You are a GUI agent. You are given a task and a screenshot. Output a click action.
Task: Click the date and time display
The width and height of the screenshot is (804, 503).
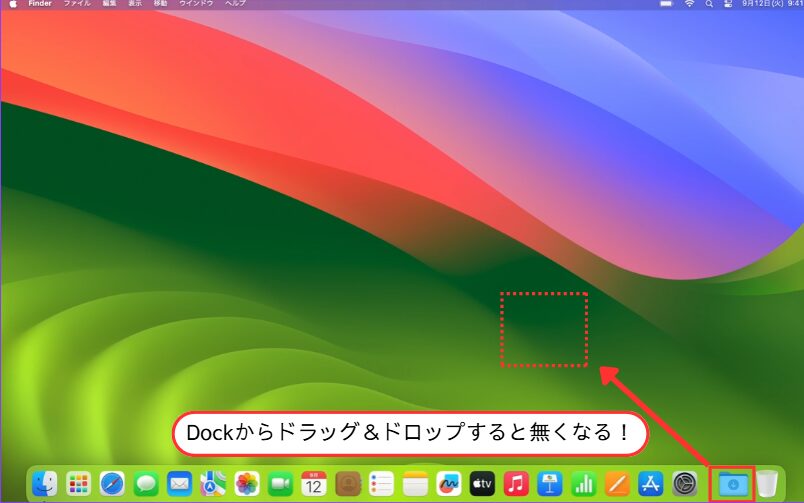[772, 5]
